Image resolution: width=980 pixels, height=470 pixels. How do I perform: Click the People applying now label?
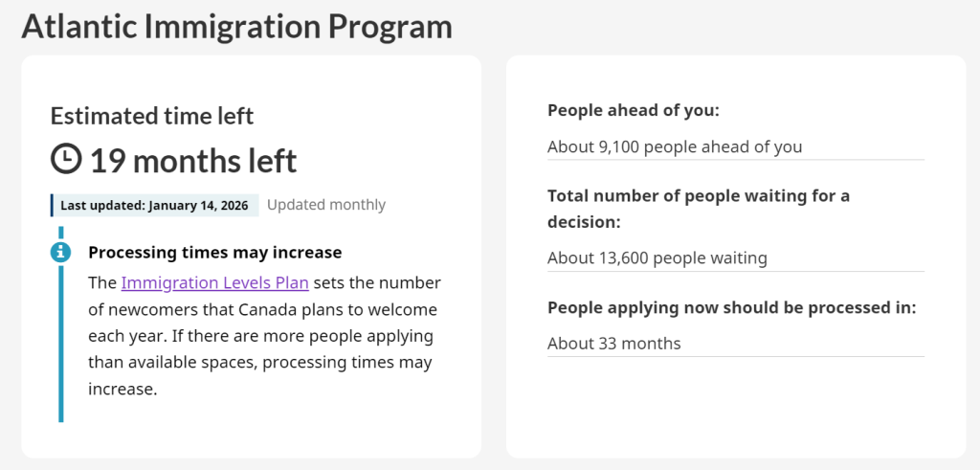click(x=732, y=308)
